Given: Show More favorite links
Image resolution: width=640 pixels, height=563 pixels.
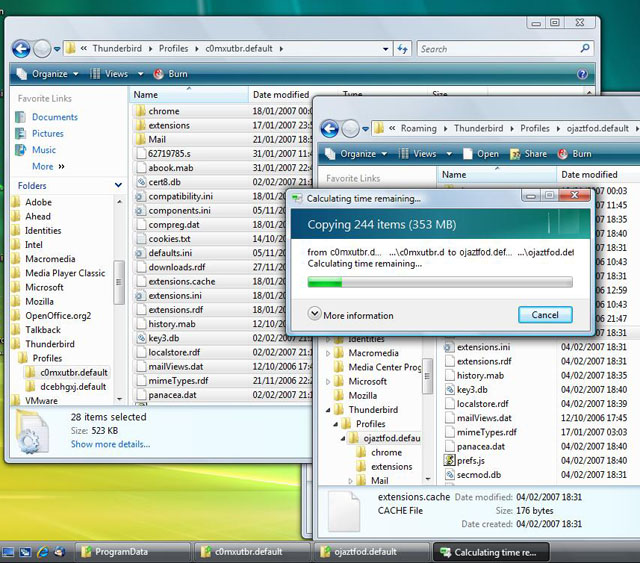Looking at the screenshot, I should (48, 167).
